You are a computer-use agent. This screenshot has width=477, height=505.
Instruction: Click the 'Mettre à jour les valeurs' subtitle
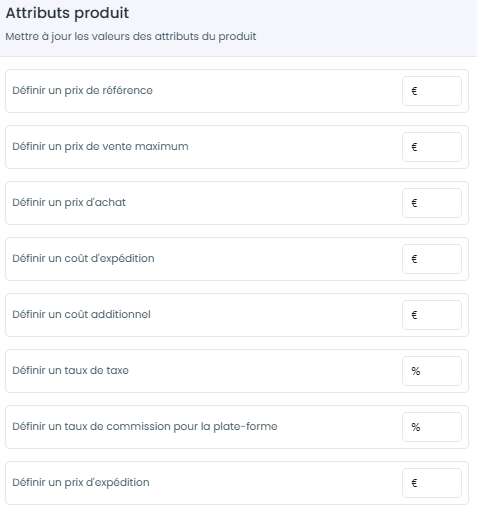coord(131,36)
